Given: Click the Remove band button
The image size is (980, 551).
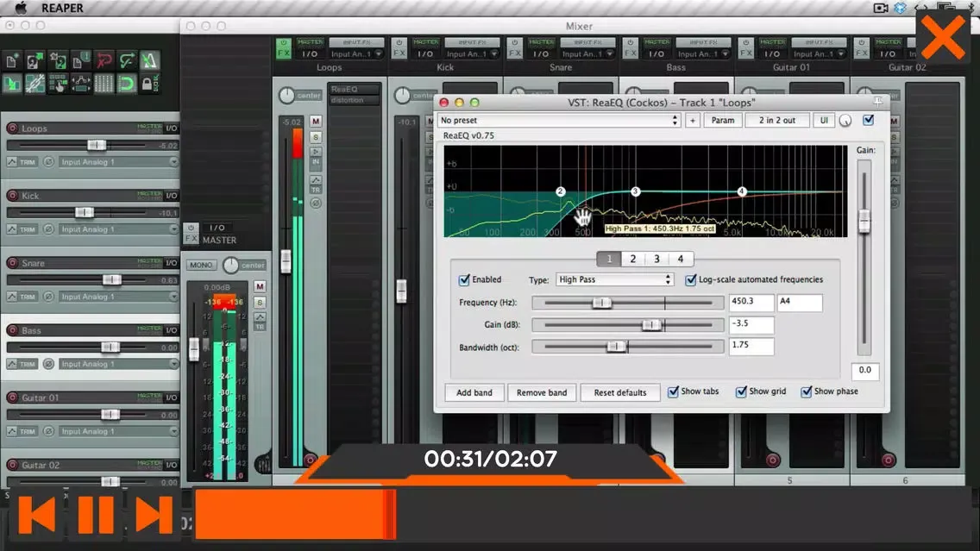Looking at the screenshot, I should (542, 392).
